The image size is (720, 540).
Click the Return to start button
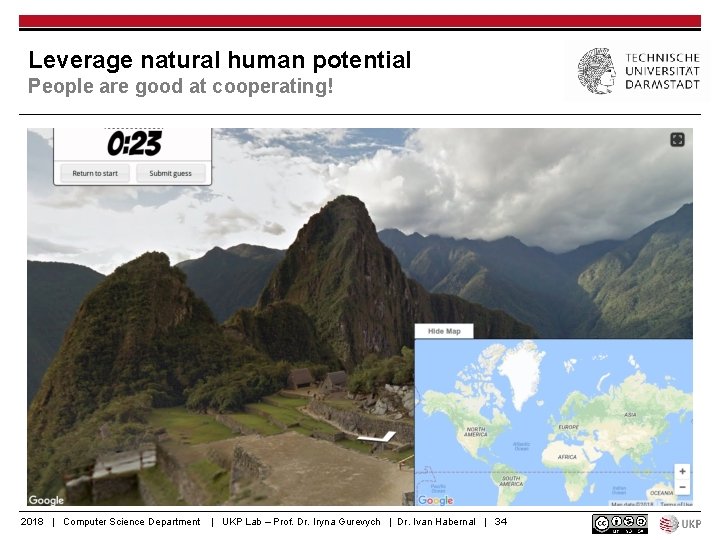point(95,174)
